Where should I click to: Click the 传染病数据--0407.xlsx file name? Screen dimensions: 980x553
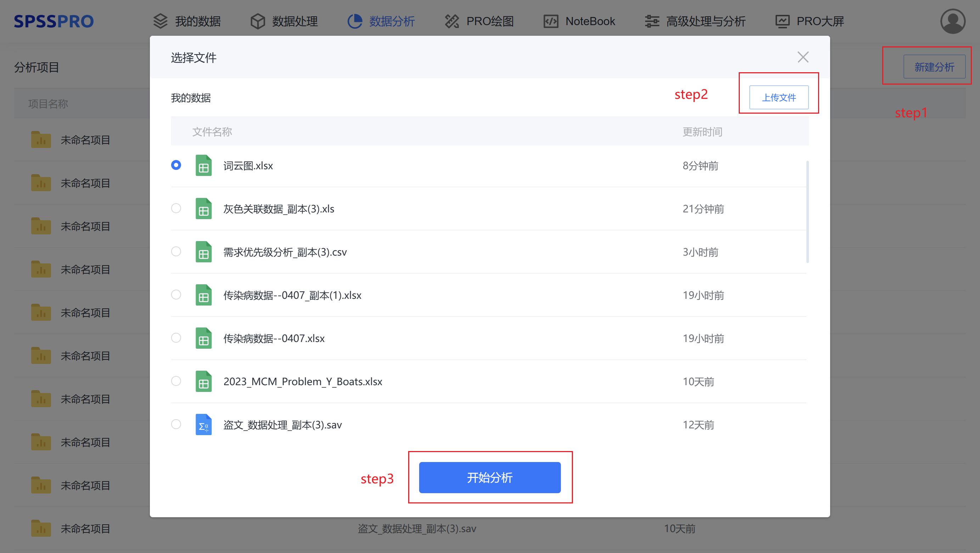274,338
